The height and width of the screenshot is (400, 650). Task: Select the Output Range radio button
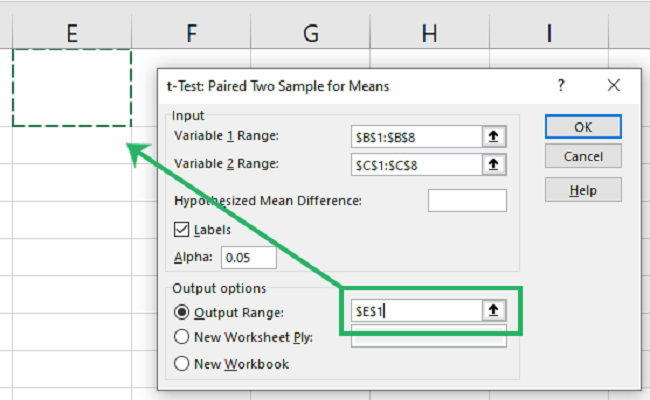click(x=182, y=312)
